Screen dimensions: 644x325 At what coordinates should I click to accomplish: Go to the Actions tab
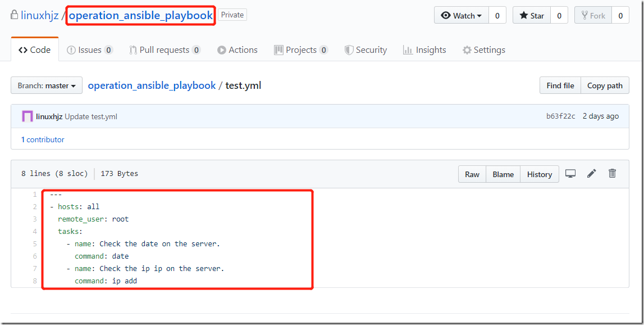click(x=237, y=50)
